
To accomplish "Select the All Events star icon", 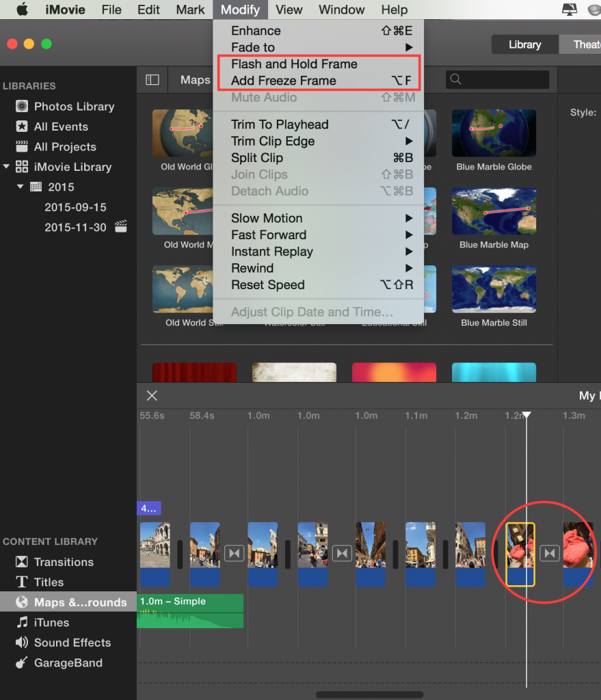I will point(22,126).
